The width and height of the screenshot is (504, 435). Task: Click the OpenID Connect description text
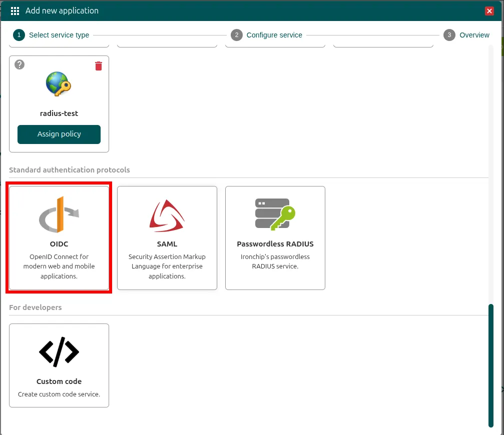coord(59,266)
